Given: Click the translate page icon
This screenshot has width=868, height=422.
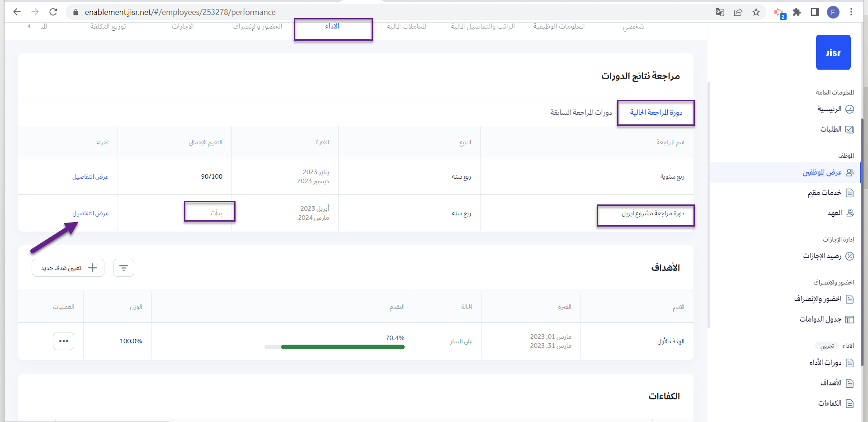Looking at the screenshot, I should click(x=720, y=12).
